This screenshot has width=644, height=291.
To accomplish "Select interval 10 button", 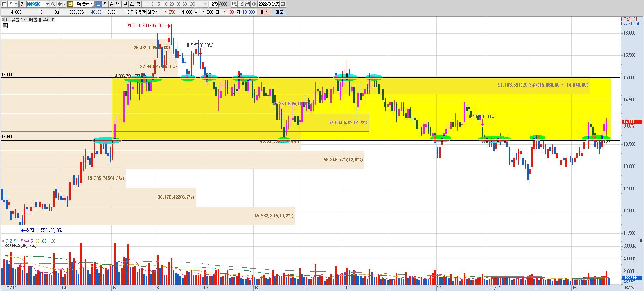I will point(165,4).
